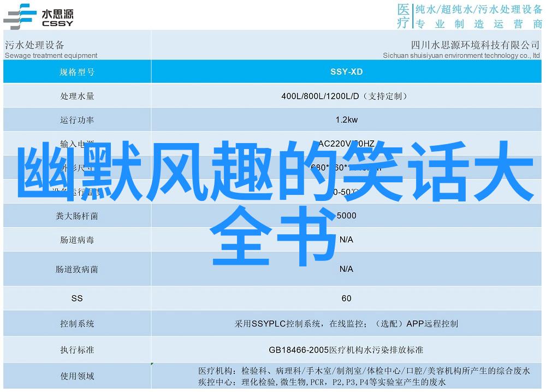Select the SS row label
This screenshot has height=392, width=546.
pos(77,299)
